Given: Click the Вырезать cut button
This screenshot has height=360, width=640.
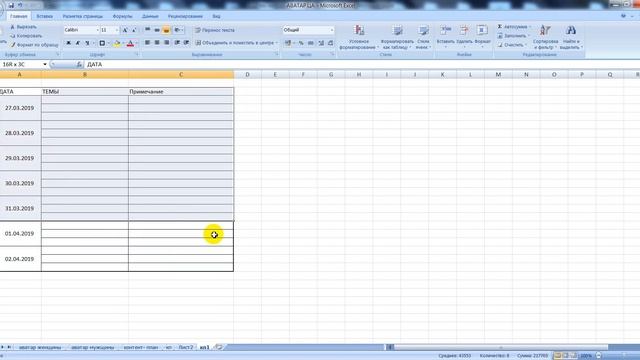Looking at the screenshot, I should (x=24, y=27).
